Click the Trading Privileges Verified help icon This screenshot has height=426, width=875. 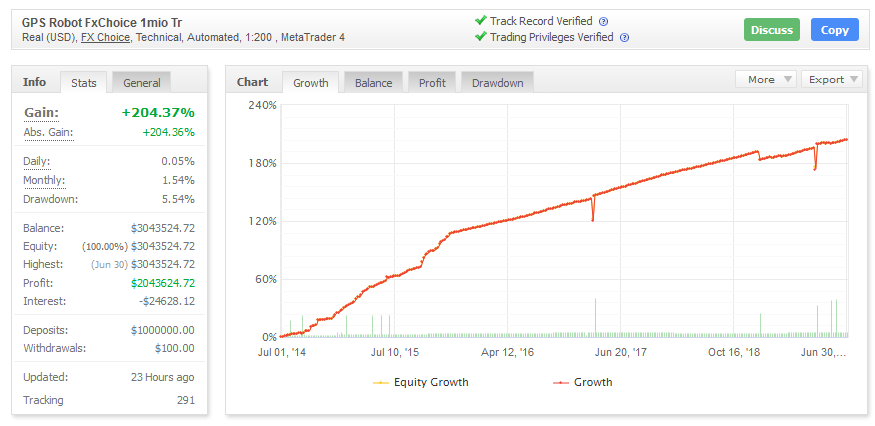click(625, 38)
